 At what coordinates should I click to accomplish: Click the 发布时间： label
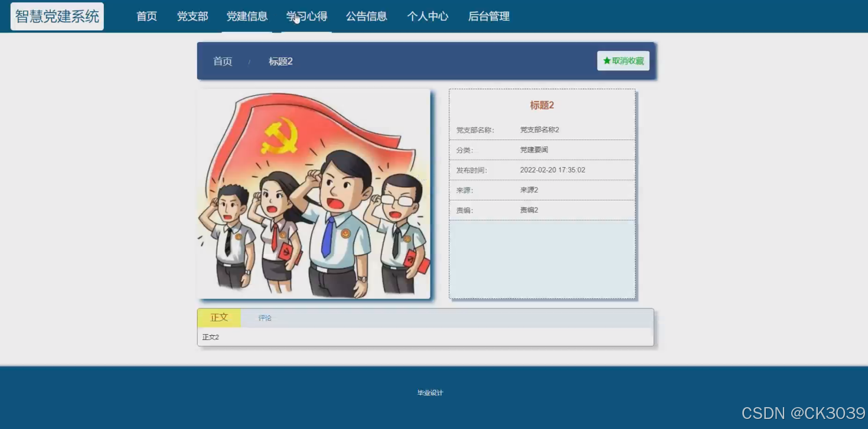coord(472,170)
